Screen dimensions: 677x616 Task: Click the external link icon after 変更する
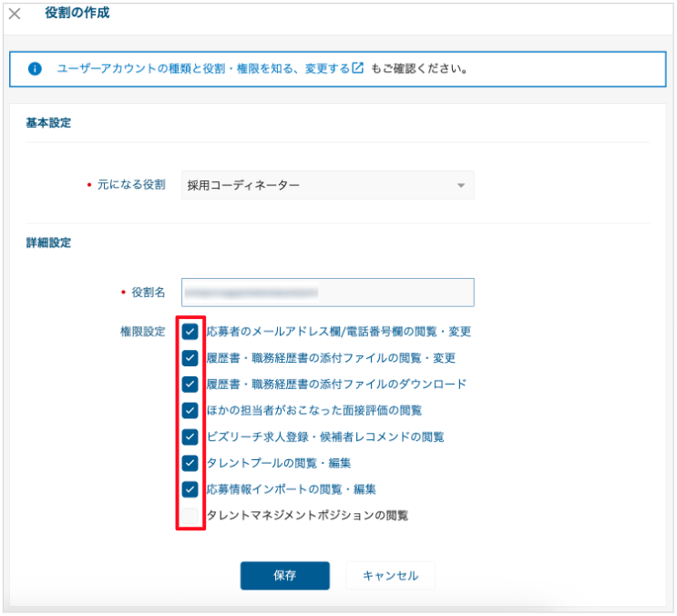[x=357, y=67]
